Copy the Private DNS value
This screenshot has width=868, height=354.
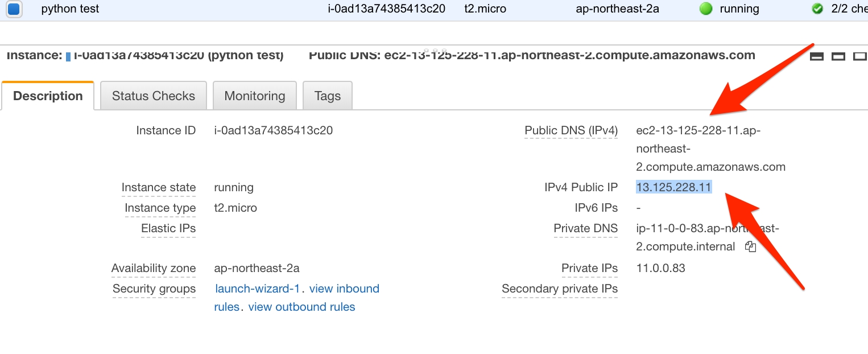751,247
